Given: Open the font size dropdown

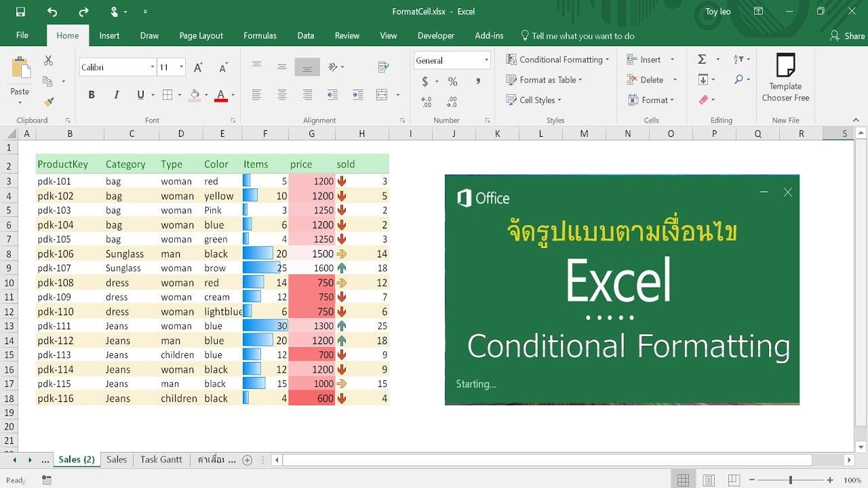Looking at the screenshot, I should (182, 67).
